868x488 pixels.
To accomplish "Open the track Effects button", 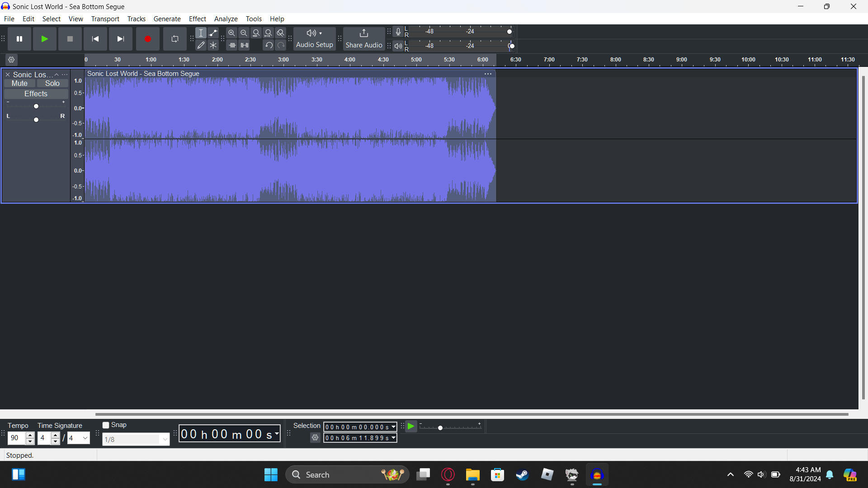I will coord(36,94).
